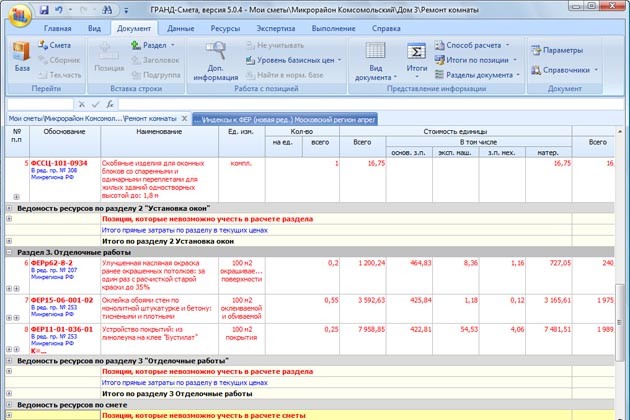The height and width of the screenshot is (420, 630).
Task: Click the binoculars Find icon in title bar
Action: pos(107,10)
